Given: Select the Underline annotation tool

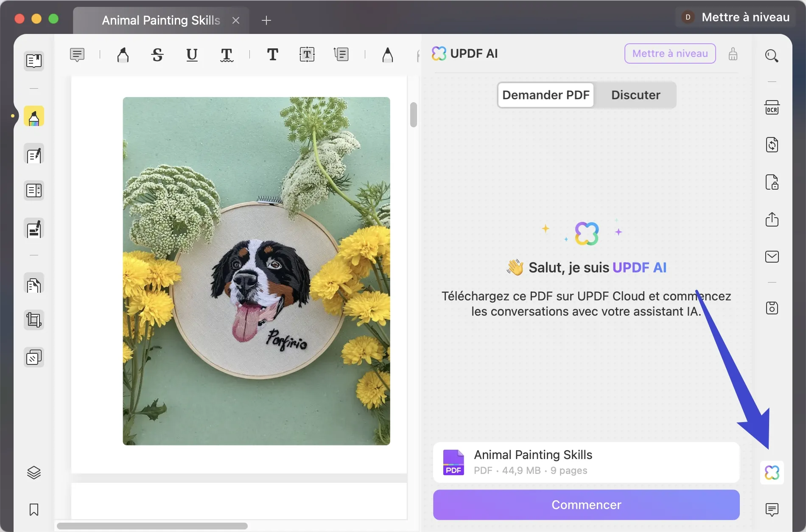Looking at the screenshot, I should coord(192,55).
